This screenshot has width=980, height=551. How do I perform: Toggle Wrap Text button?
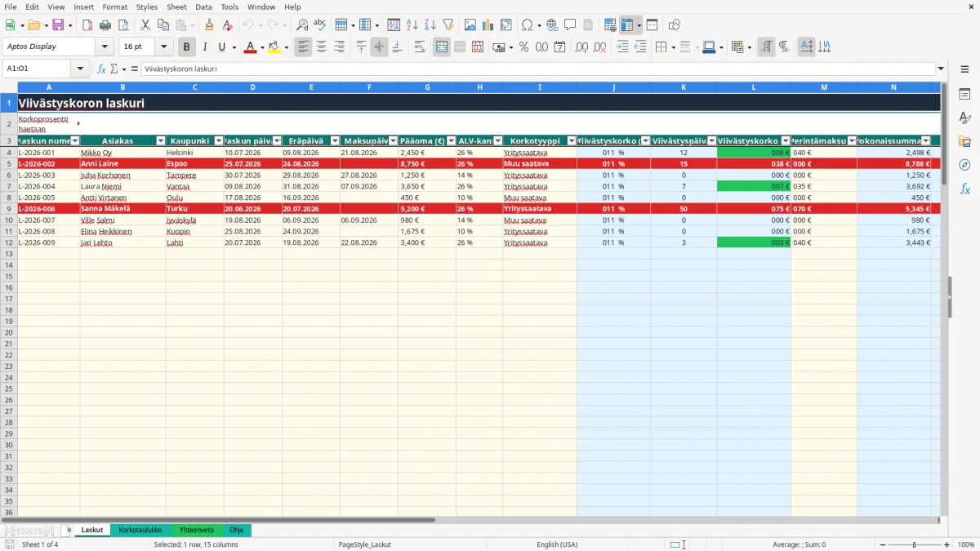tap(420, 47)
